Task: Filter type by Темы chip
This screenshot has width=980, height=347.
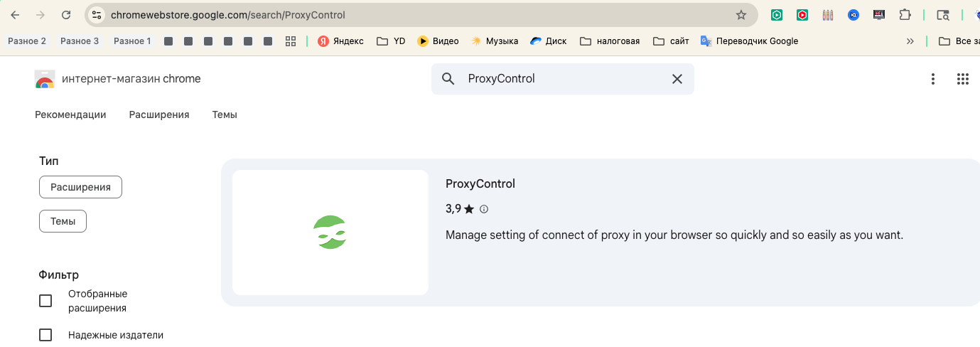Action: pyautogui.click(x=63, y=221)
